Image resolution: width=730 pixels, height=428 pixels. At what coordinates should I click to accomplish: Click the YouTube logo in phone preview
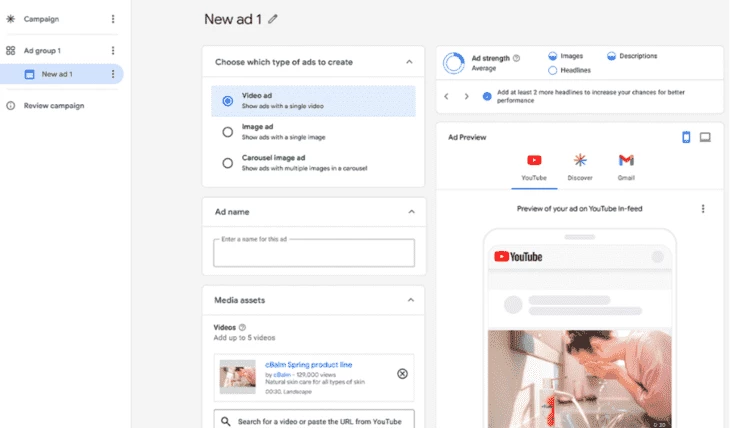click(518, 257)
